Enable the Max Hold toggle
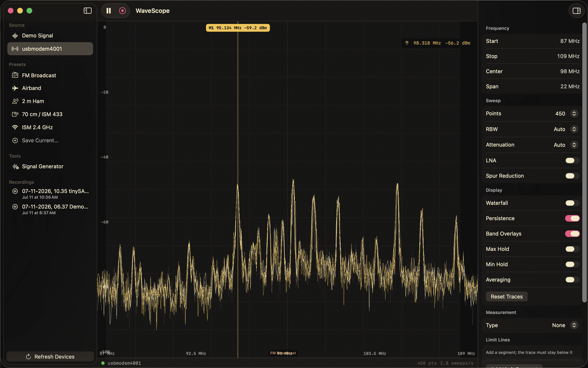 click(x=572, y=249)
